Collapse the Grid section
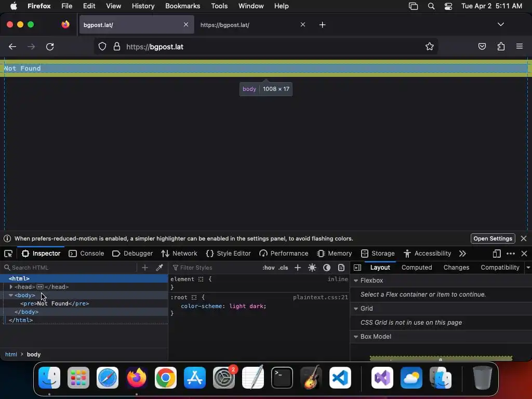 (x=356, y=309)
